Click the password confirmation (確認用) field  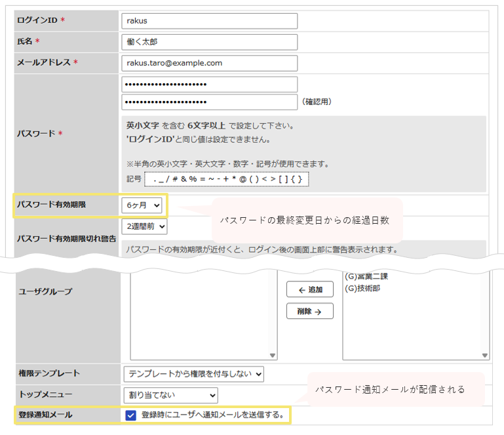click(x=209, y=102)
